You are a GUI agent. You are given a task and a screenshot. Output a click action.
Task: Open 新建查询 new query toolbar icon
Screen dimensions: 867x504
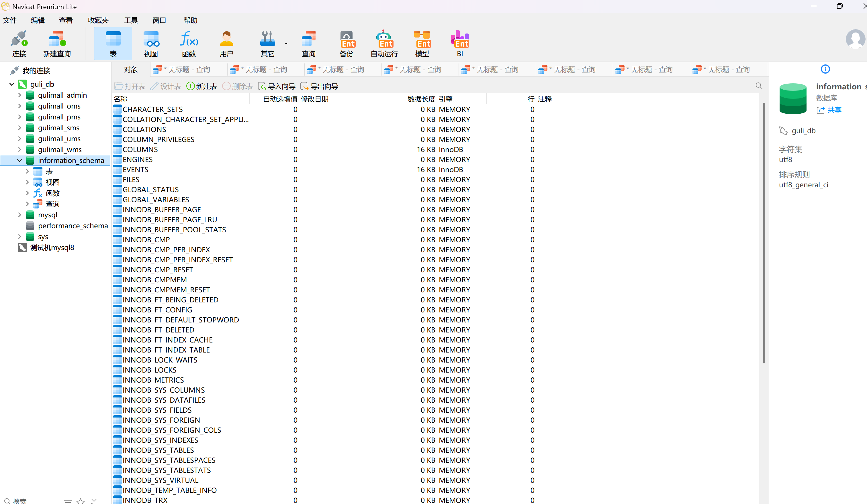57,43
